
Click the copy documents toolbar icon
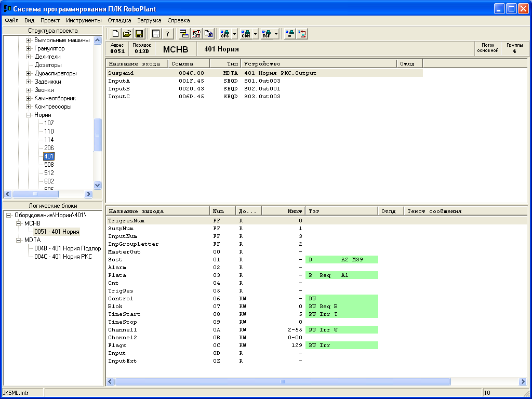pyautogui.click(x=208, y=34)
